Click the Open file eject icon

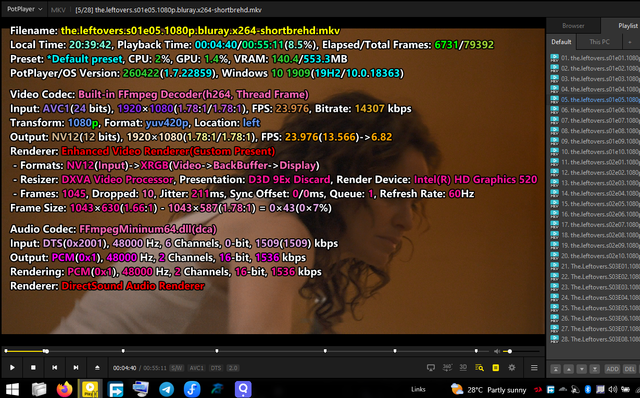pyautogui.click(x=97, y=367)
